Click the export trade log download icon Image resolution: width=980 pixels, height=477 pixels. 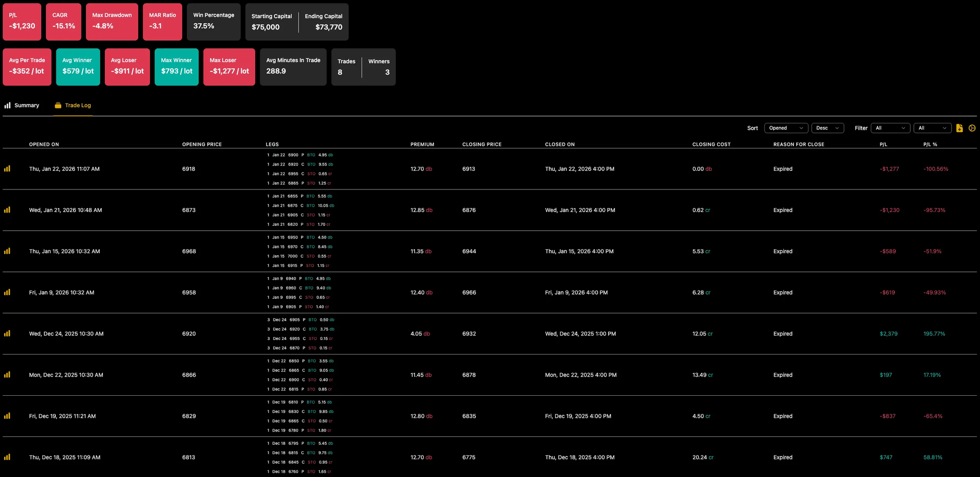pyautogui.click(x=959, y=128)
